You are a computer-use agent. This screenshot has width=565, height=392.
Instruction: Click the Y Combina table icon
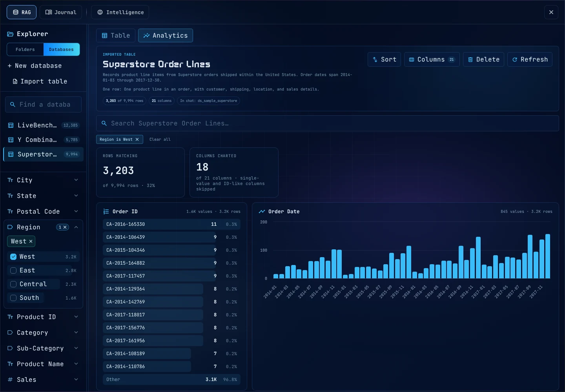coord(11,140)
